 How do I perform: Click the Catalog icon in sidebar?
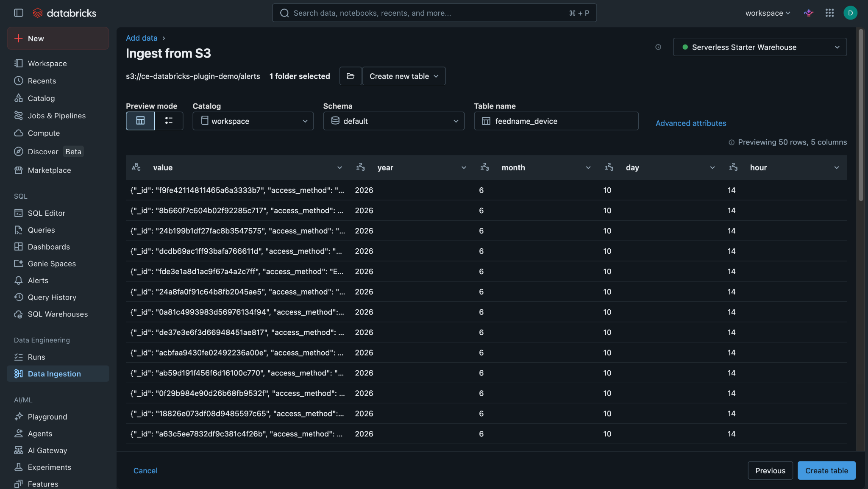19,98
